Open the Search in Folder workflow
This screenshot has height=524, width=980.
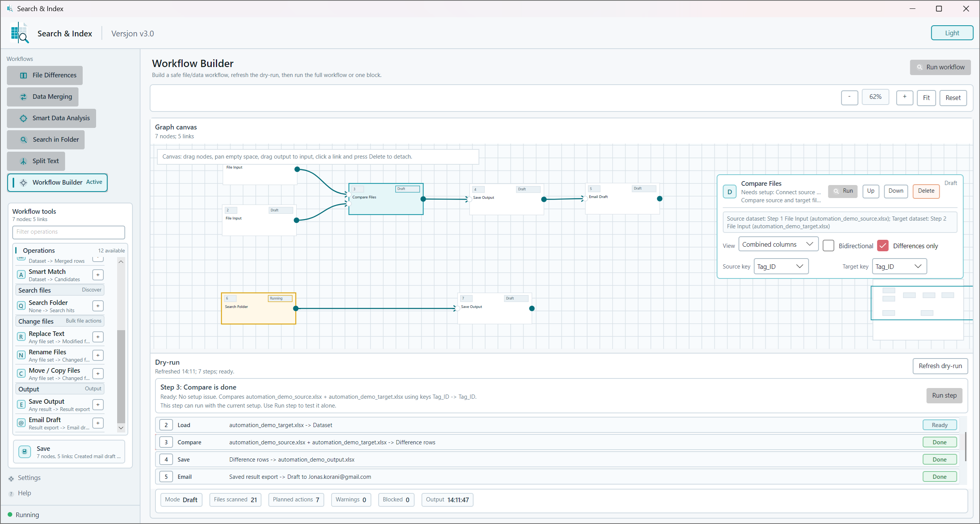tap(46, 140)
